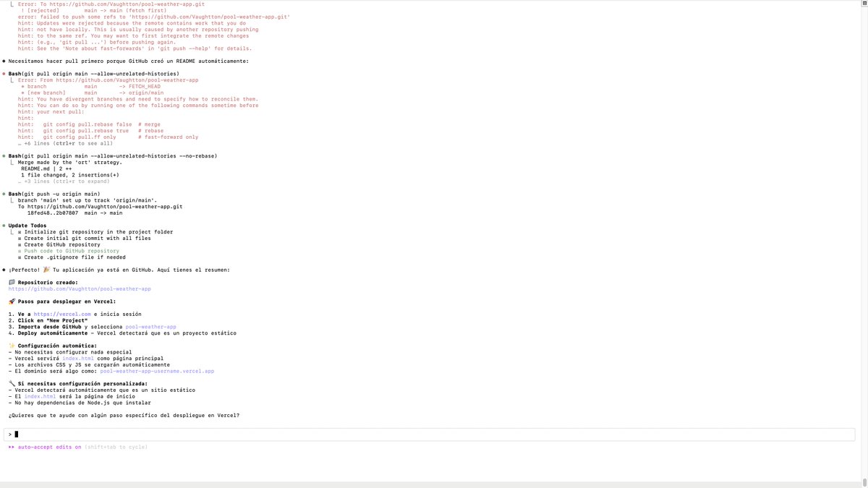Click 'Necesitamos hacer pull primero' message
The height and width of the screenshot is (488, 868).
(x=128, y=61)
